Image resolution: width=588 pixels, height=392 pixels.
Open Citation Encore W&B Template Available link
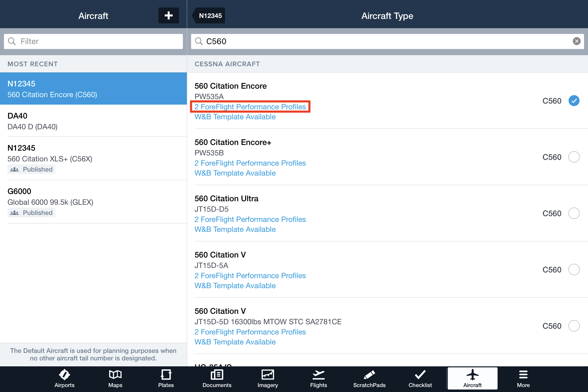(235, 117)
